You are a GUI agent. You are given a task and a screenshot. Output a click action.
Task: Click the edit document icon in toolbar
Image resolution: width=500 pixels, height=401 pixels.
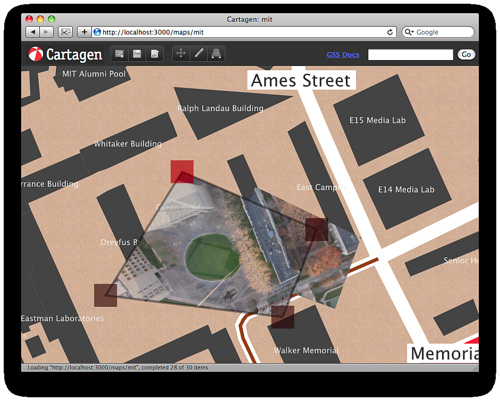coord(154,54)
